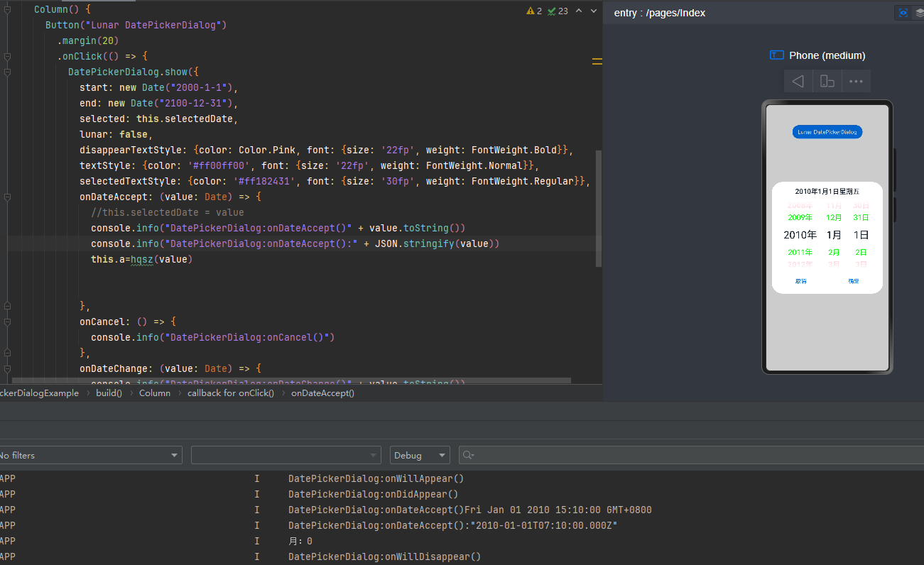Select 12月 in the month column

click(834, 217)
